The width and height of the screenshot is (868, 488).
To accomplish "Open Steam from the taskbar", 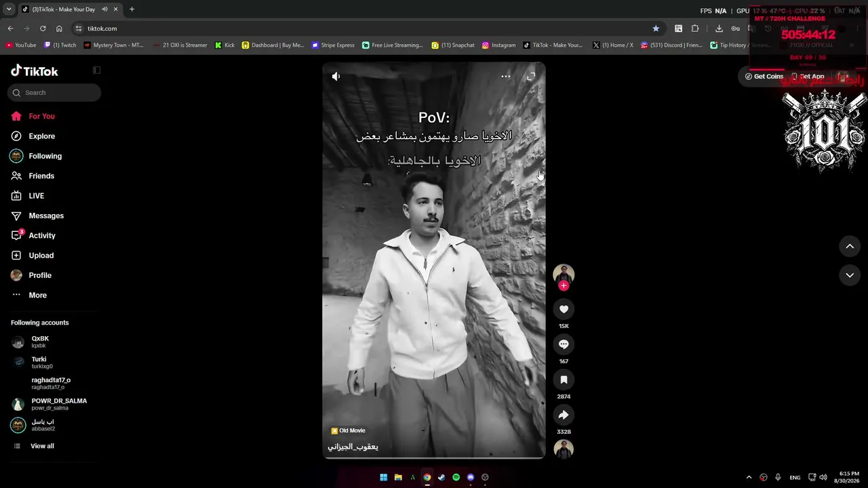I will [441, 477].
